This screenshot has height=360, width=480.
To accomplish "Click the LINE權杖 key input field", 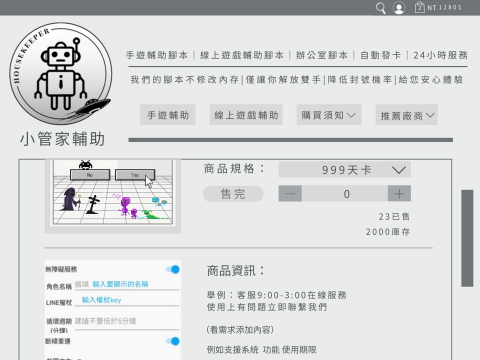I will 127,300.
